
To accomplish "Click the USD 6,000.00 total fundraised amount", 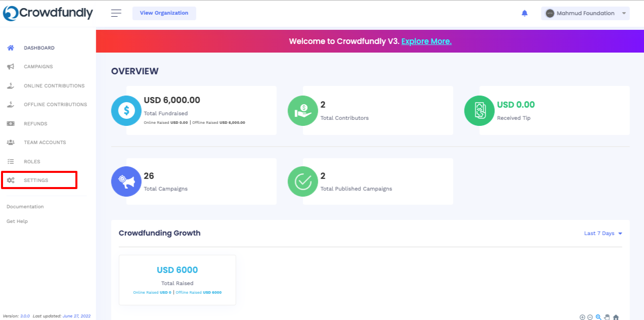I will pyautogui.click(x=172, y=100).
